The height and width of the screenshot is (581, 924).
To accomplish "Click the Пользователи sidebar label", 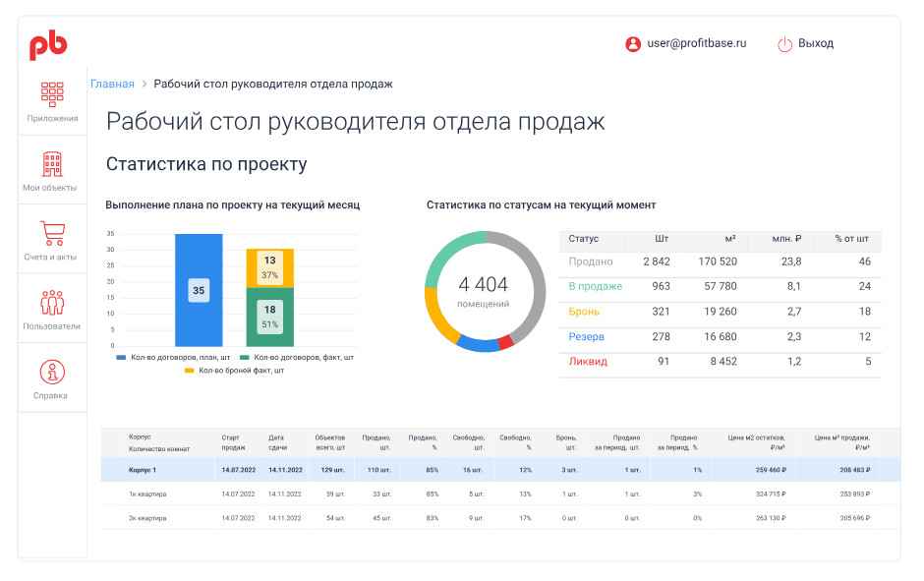I will click(51, 325).
